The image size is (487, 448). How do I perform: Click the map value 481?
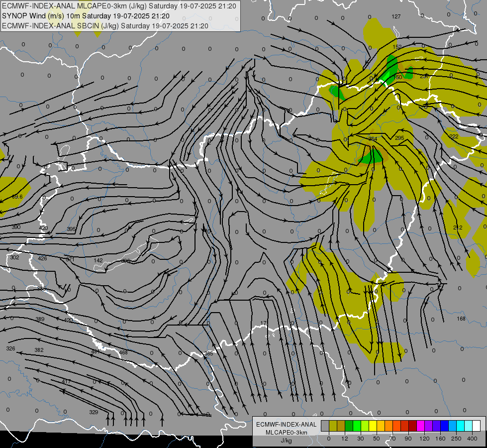96,351
